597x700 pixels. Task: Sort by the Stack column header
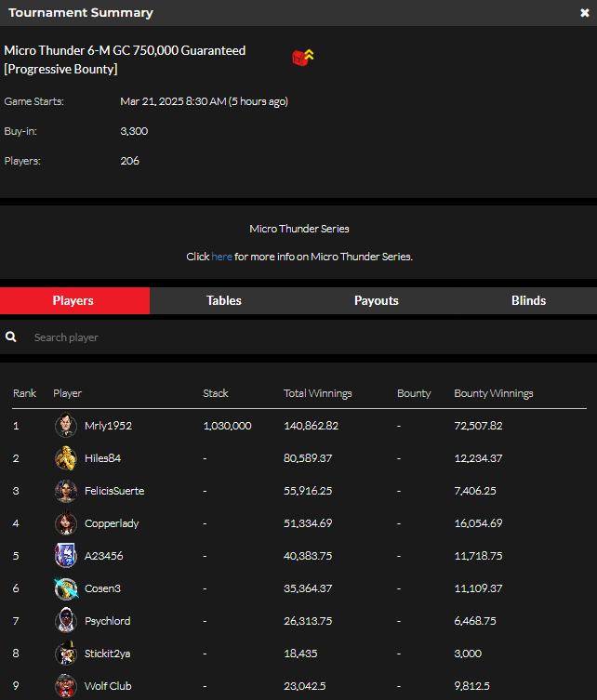pyautogui.click(x=216, y=393)
